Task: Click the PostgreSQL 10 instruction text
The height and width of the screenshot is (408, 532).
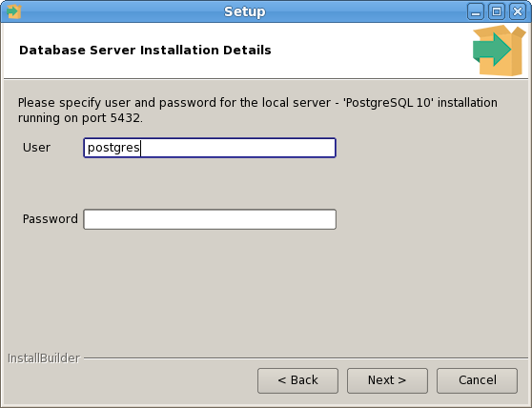Action: (257, 111)
